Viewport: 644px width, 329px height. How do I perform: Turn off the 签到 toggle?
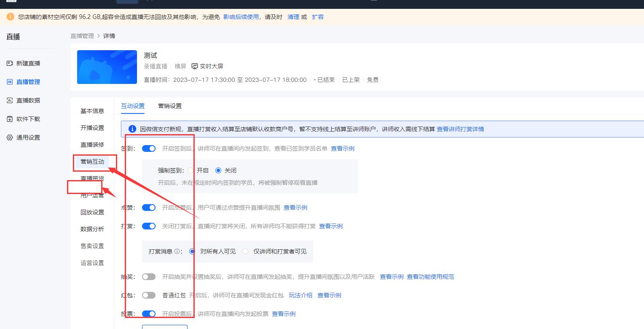coord(148,148)
